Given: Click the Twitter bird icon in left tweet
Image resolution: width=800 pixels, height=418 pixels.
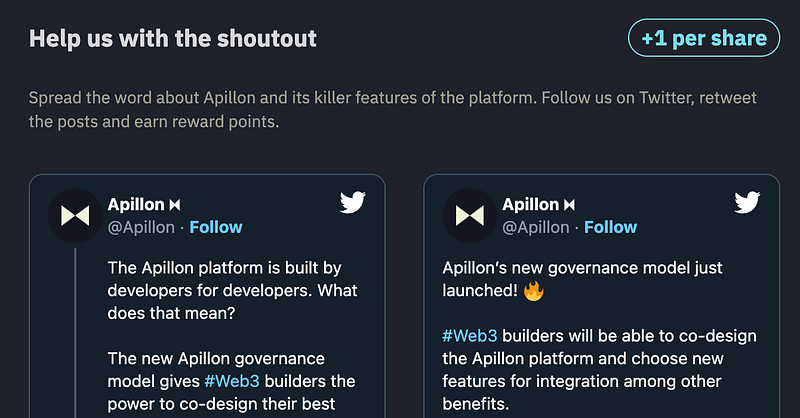Looking at the screenshot, I should pos(353,202).
